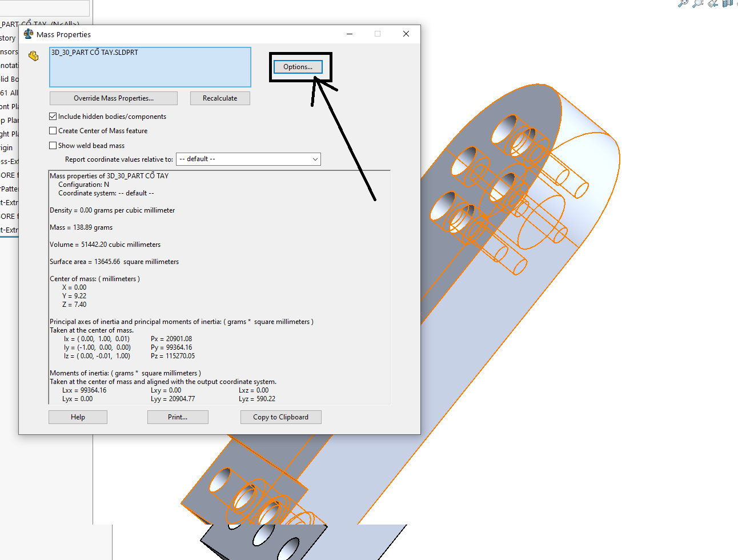Click the Previous View icon
This screenshot has width=738, height=560.
(712, 3)
